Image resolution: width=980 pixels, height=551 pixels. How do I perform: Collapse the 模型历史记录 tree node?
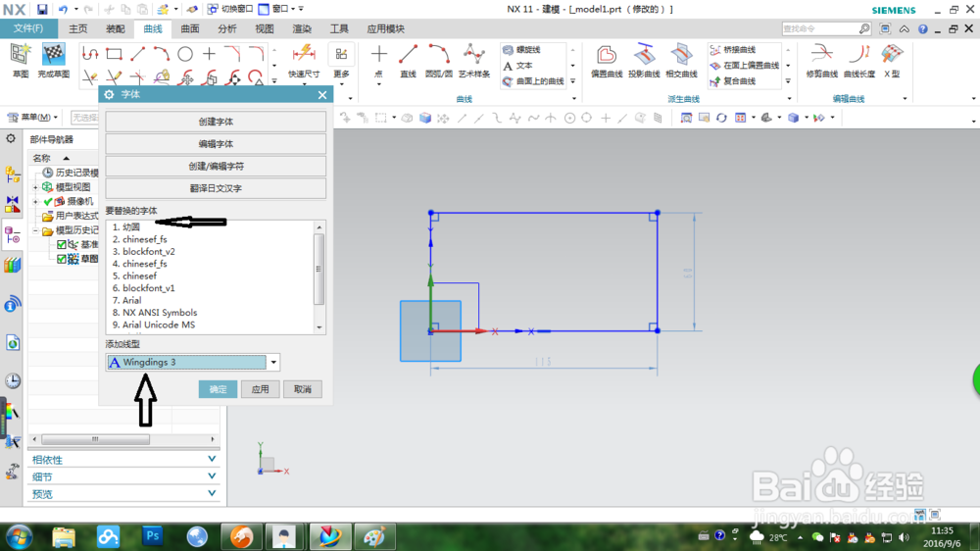(35, 230)
